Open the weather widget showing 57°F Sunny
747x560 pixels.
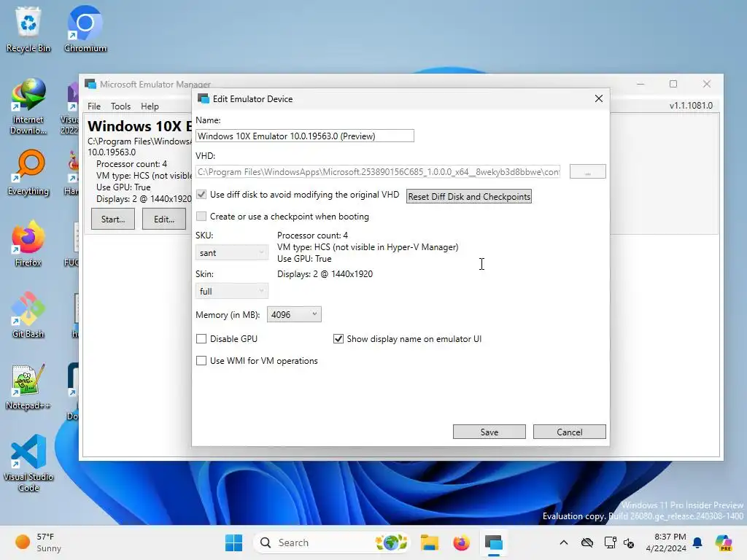[38, 542]
